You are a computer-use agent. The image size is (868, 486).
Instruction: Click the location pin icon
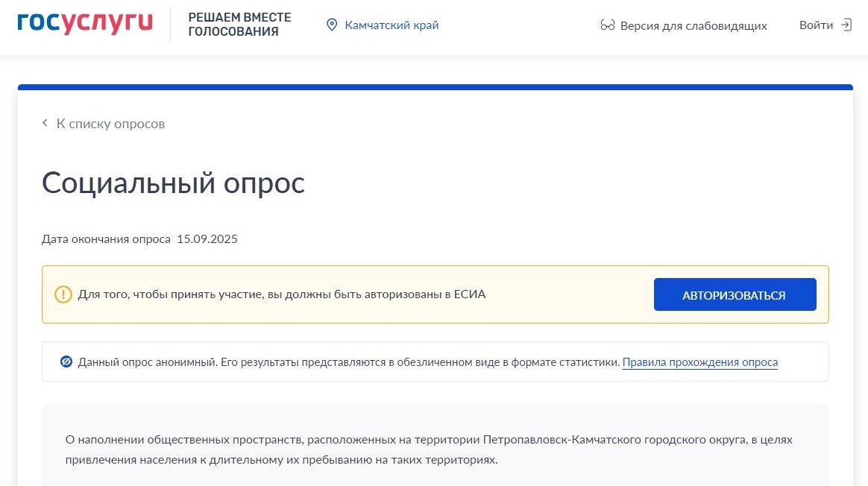(333, 25)
